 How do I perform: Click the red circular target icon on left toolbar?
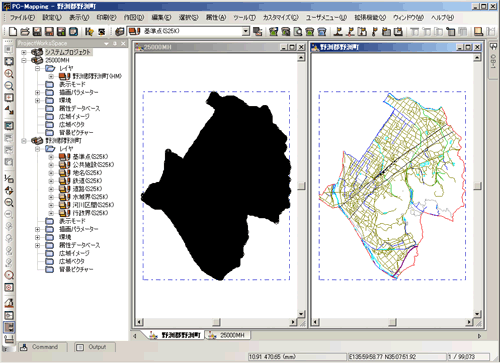[9, 275]
